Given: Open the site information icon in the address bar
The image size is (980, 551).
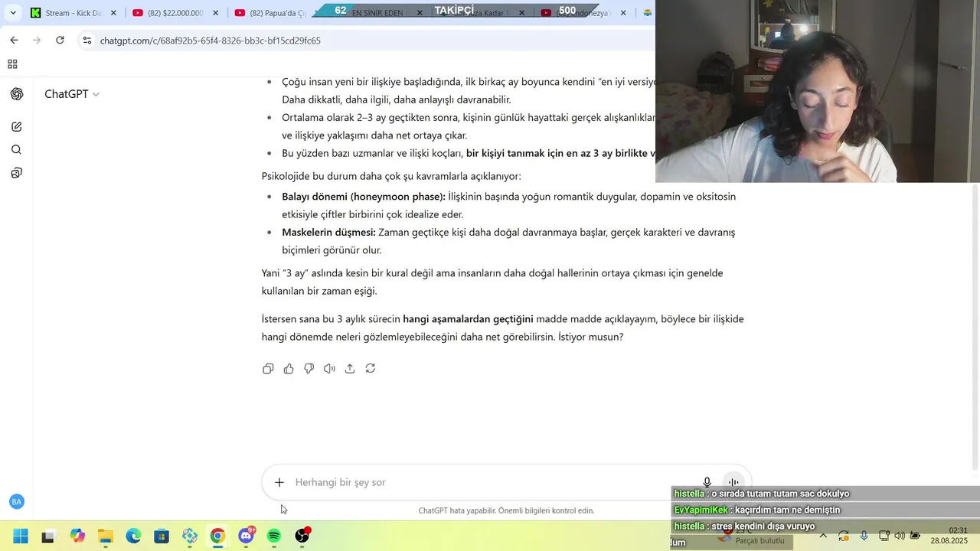Looking at the screenshot, I should point(87,41).
